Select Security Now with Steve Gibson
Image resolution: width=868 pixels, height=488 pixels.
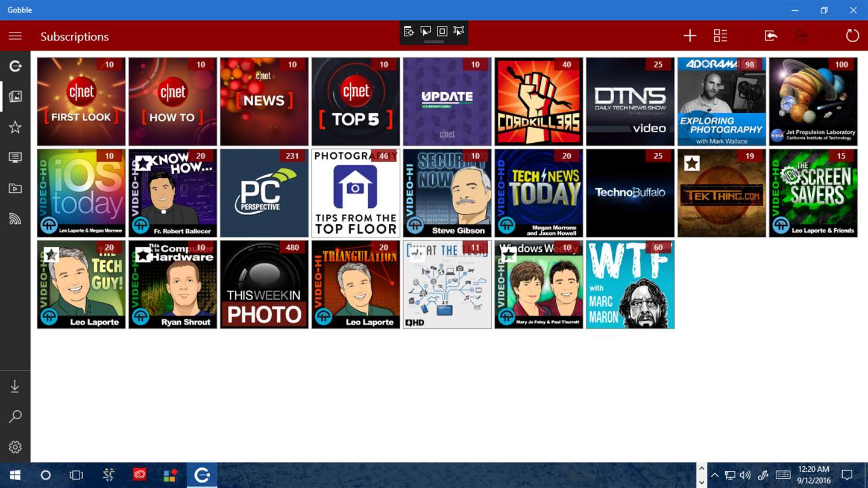click(447, 193)
